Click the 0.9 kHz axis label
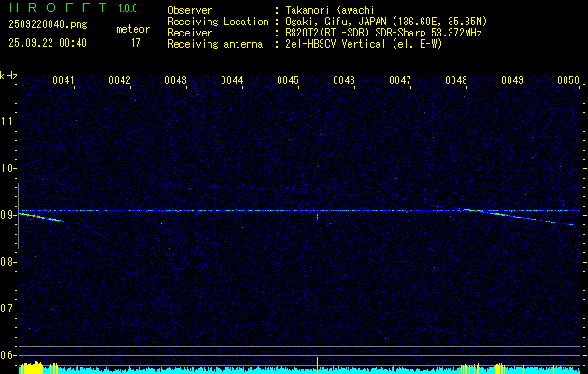588x374 pixels. [x=8, y=215]
